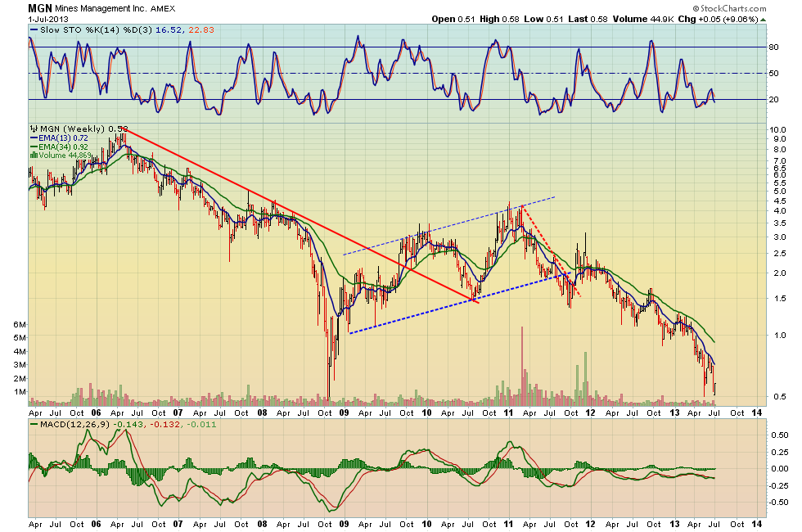Click the 50 level on stochastic axis
The image size is (802, 532).
pyautogui.click(x=774, y=73)
